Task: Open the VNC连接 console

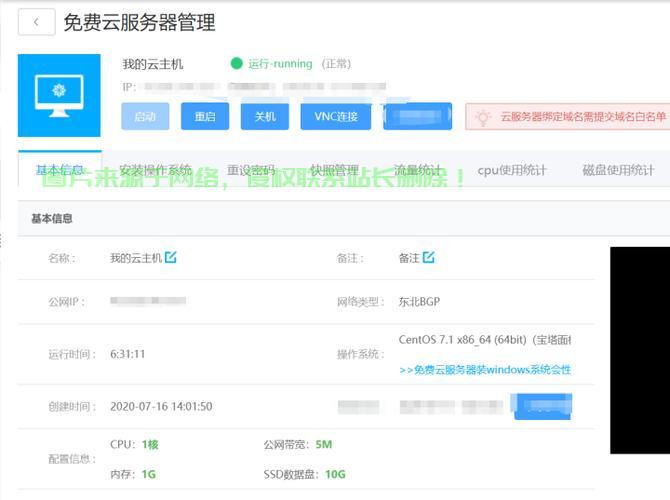Action: 335,117
